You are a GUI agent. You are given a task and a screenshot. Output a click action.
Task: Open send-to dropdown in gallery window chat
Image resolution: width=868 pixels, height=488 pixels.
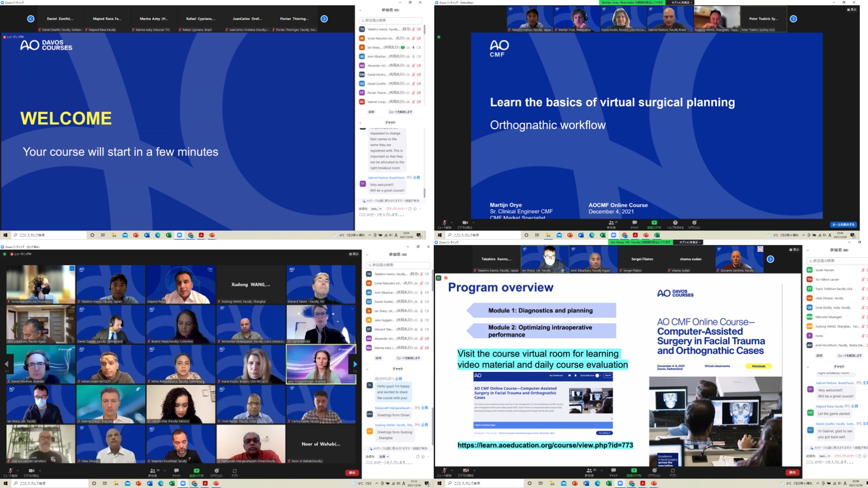pos(383,457)
